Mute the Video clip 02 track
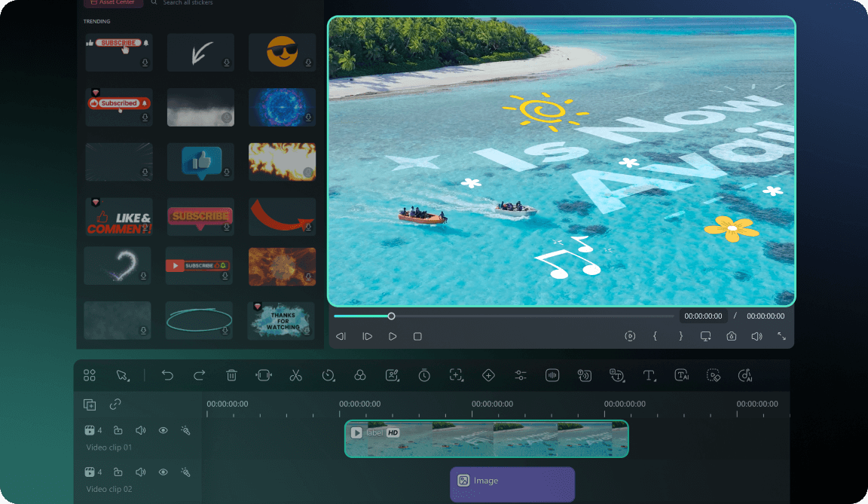This screenshot has height=504, width=868. tap(141, 472)
